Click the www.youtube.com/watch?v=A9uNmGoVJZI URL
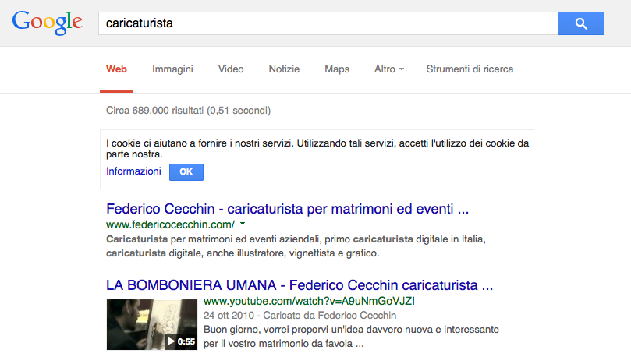Image resolution: width=631 pixels, height=364 pixels. (309, 302)
